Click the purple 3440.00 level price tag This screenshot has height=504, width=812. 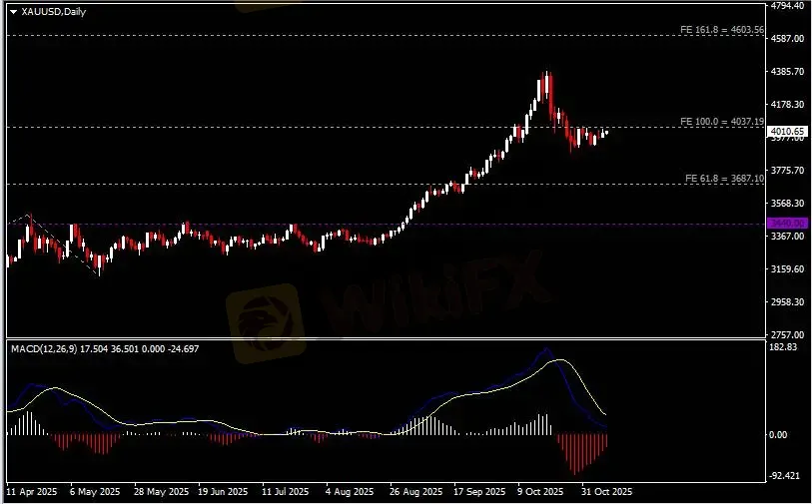[x=788, y=224]
